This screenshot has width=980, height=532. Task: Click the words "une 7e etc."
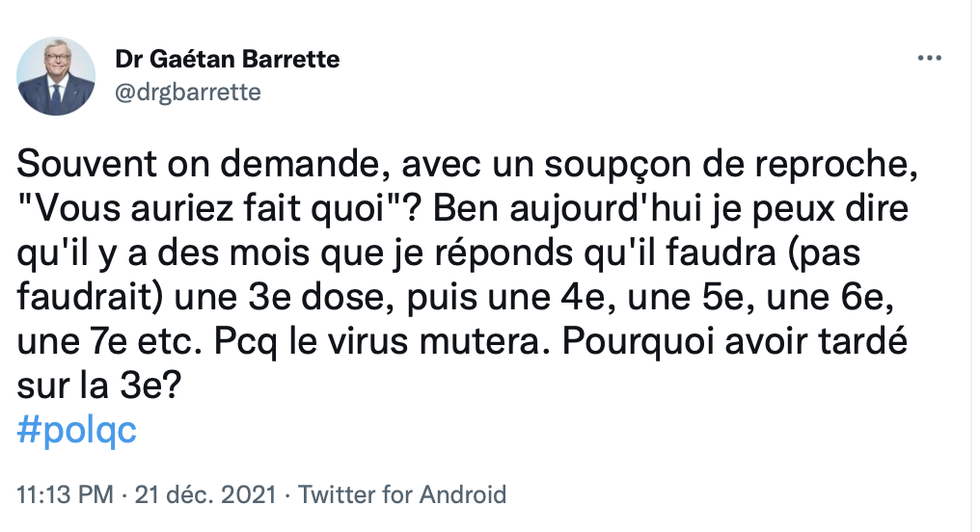click(x=110, y=342)
